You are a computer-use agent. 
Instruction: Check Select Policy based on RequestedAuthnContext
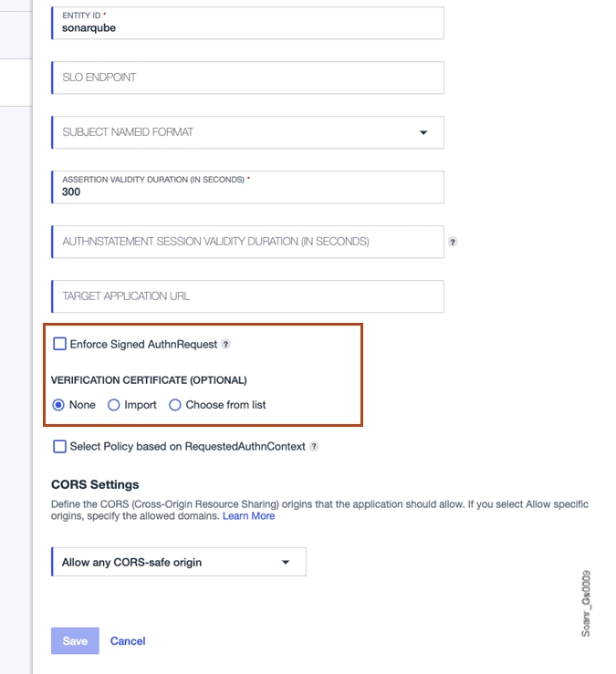point(60,446)
